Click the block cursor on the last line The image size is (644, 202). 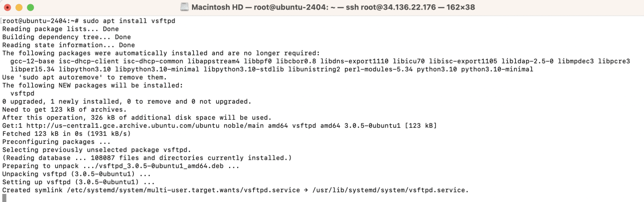pos(4,198)
